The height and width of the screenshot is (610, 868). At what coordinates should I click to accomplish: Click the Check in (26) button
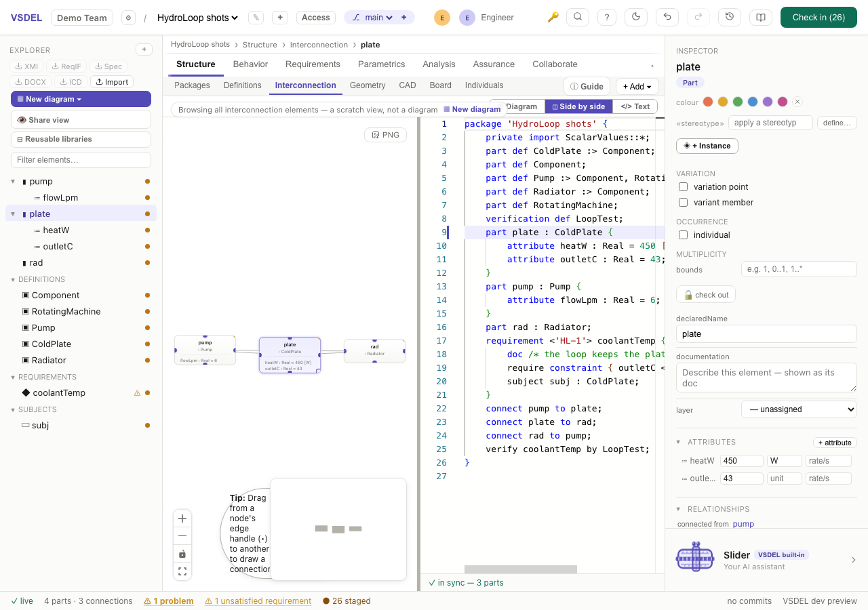[x=818, y=17]
